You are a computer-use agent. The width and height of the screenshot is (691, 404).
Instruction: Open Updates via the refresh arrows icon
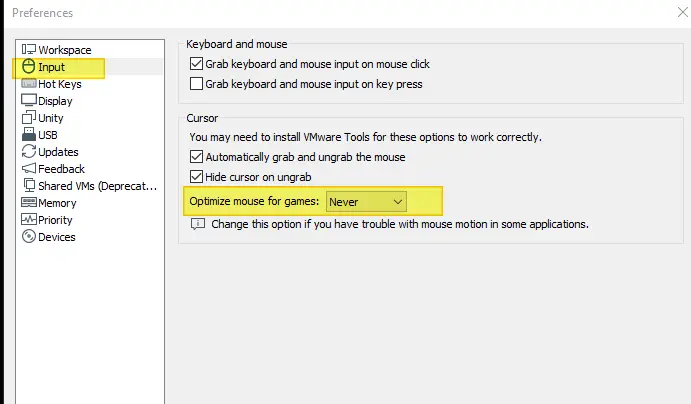[x=29, y=151]
